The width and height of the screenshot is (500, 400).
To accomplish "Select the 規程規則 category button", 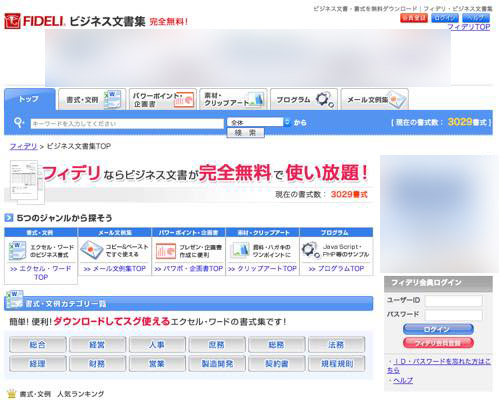I will 336,363.
